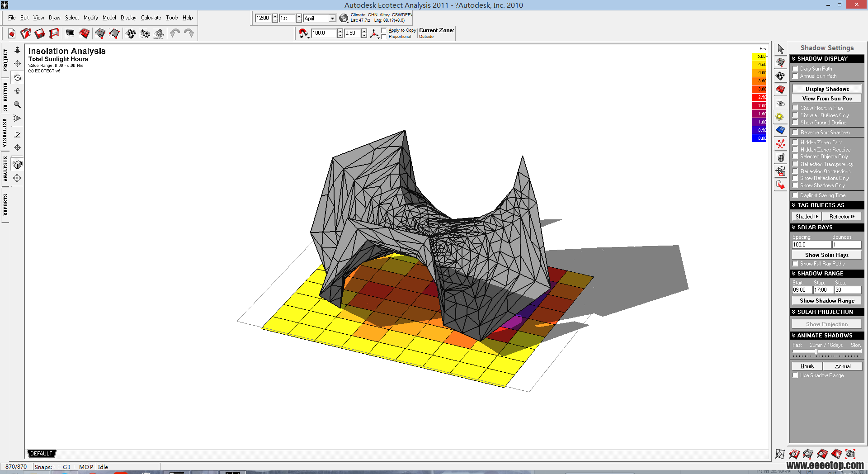Image resolution: width=868 pixels, height=474 pixels.
Task: Enable Use Shadow Range checkbox
Action: (795, 375)
